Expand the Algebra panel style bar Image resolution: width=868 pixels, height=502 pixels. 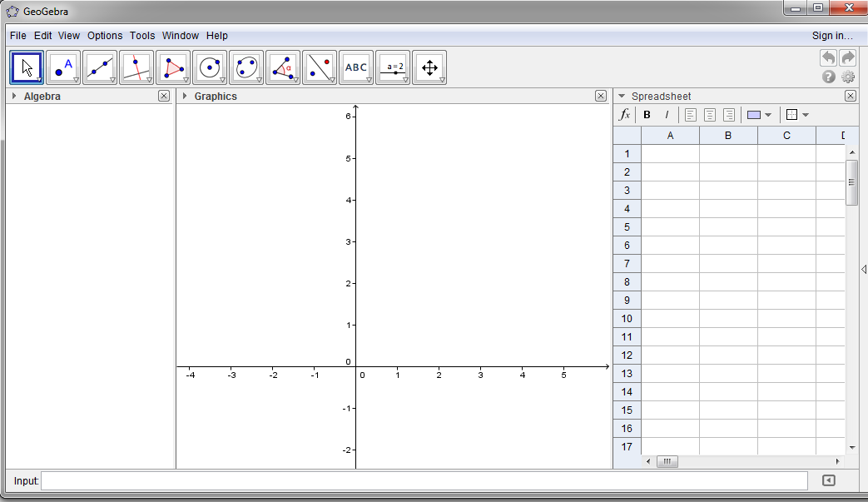14,96
